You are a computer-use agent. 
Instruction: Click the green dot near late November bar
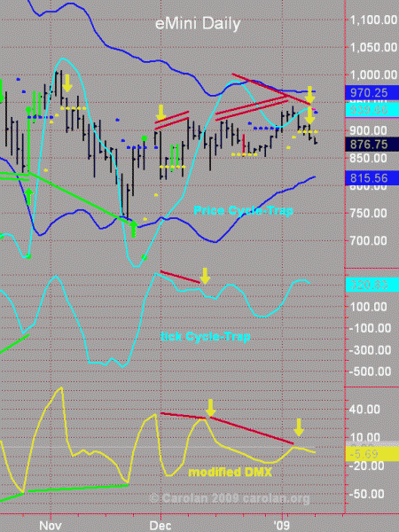[x=145, y=138]
